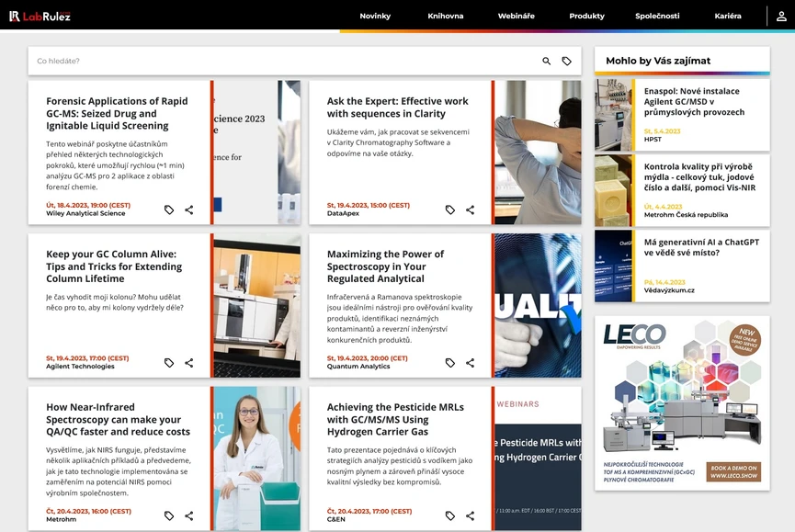Open the Knihovna dropdown

[x=446, y=15]
